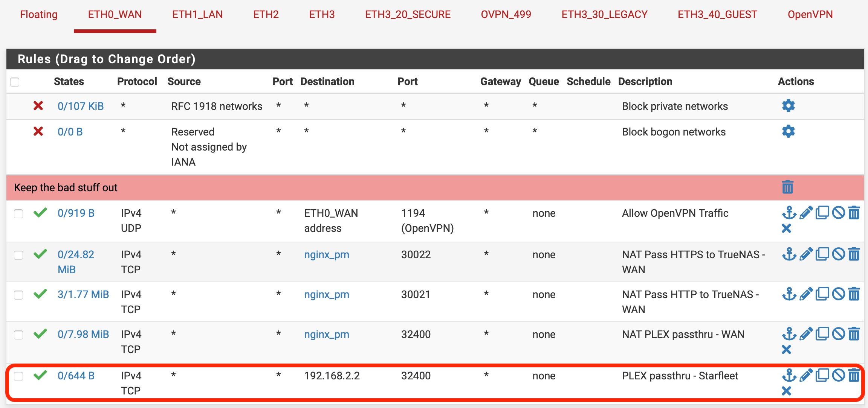868x408 pixels.
Task: Disable the NAT PLEX passthru - WAN rule
Action: (x=838, y=334)
